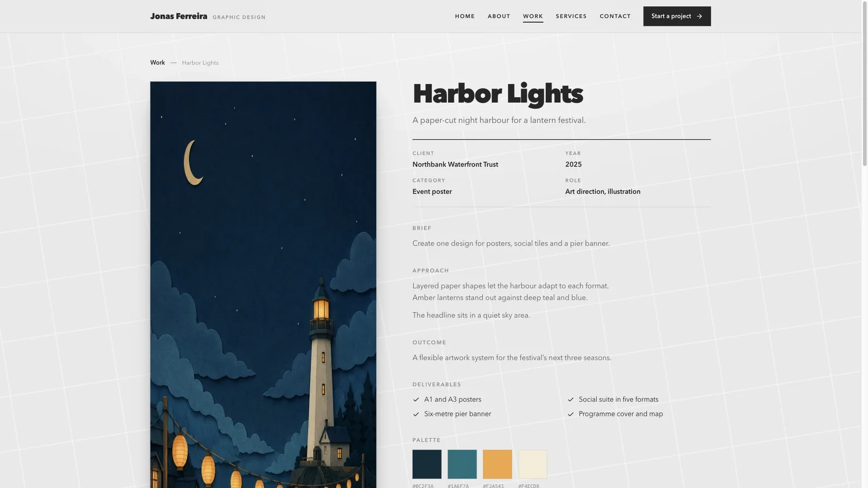Click the Jonas Ferreira site logo
Image resolution: width=868 pixels, height=488 pixels.
pyautogui.click(x=178, y=16)
